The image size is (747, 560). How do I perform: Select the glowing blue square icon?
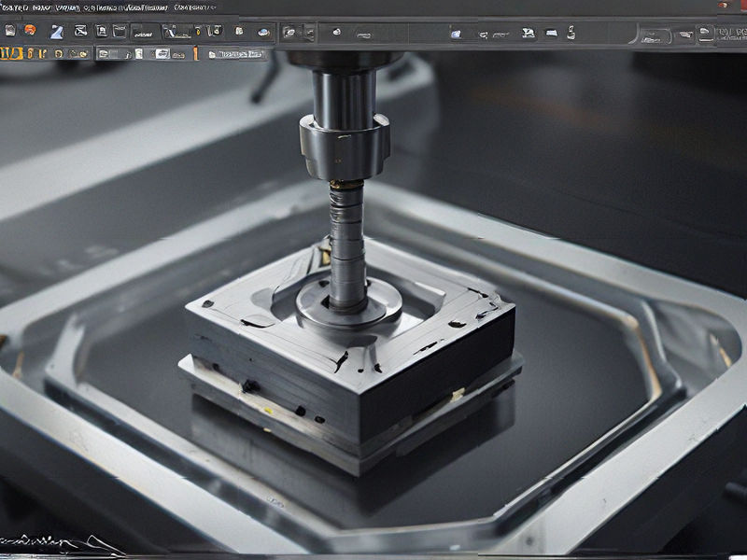point(456,34)
